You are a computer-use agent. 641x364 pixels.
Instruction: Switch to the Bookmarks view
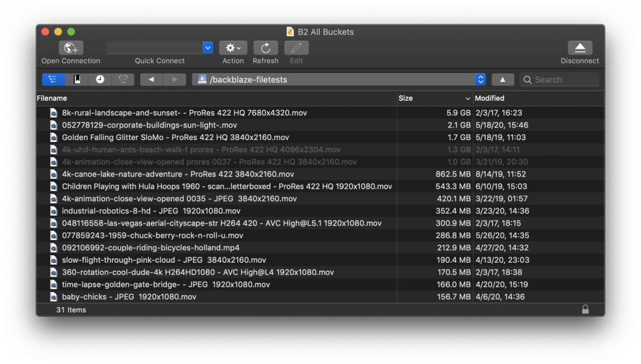[77, 79]
